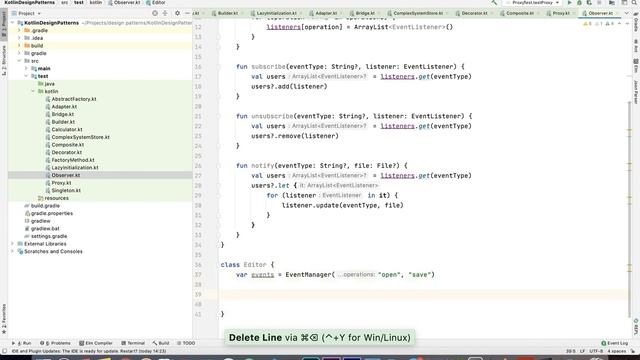Select Calculator.kt in project tree
Image resolution: width=640 pixels, height=360 pixels.
(x=67, y=129)
